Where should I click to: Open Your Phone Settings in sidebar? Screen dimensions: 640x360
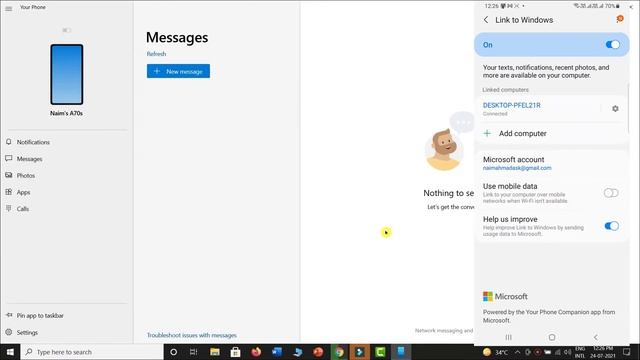[27, 332]
